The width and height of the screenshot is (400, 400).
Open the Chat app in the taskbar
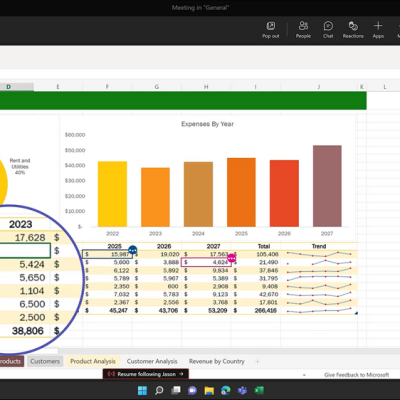click(192, 390)
